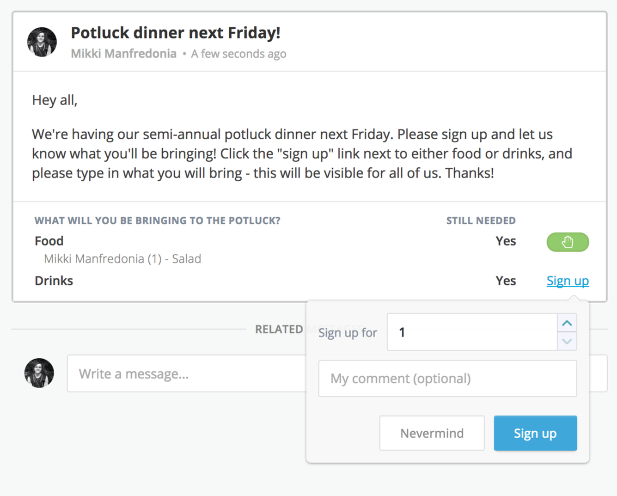Image resolution: width=617 pixels, height=496 pixels.
Task: Click the post author's avatar in header
Action: (x=42, y=42)
